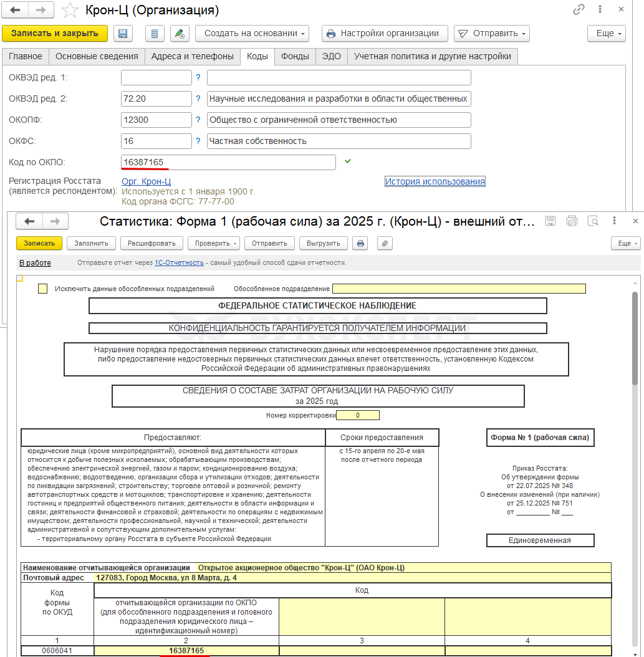Image resolution: width=644 pixels, height=657 pixels.
Task: Go back in the Статистика report window
Action: (x=29, y=221)
